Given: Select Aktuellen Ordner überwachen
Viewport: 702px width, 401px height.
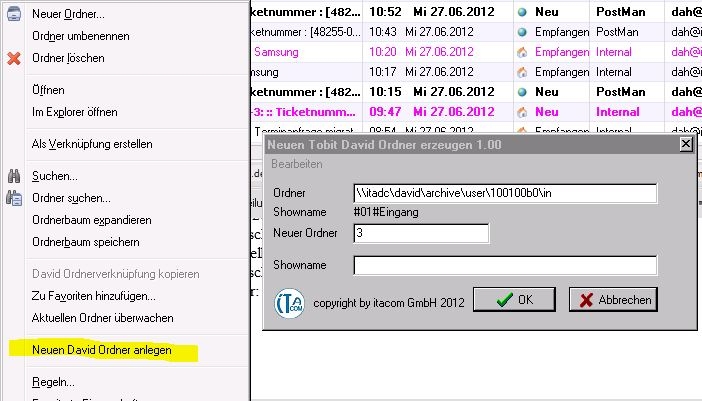Looking at the screenshot, I should pos(103,318).
